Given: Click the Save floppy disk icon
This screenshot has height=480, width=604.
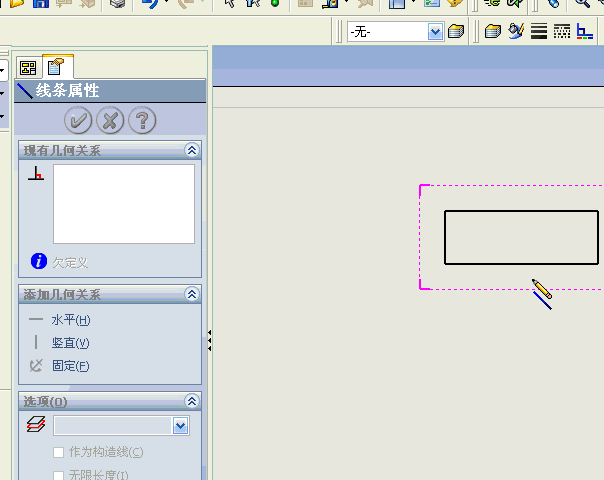Looking at the screenshot, I should pos(40,3).
